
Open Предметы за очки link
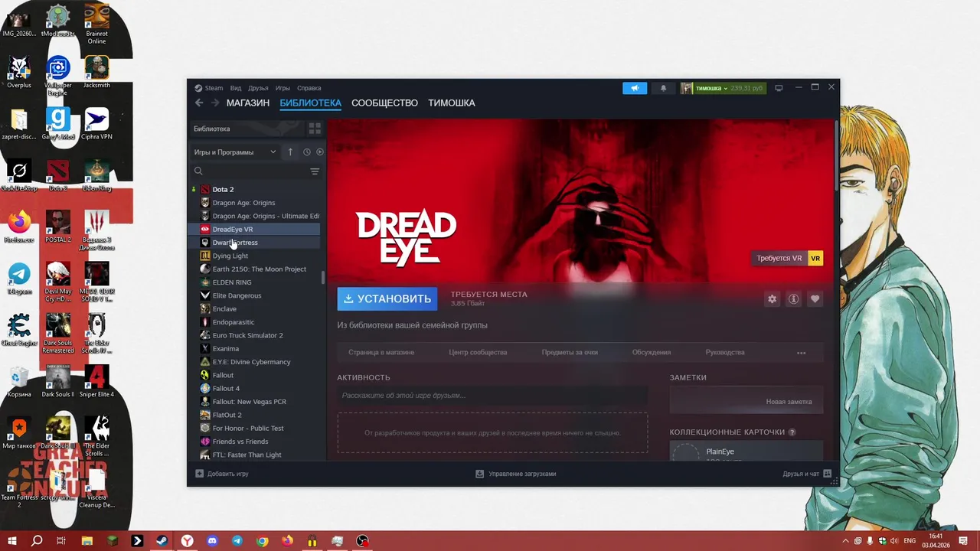[570, 353]
